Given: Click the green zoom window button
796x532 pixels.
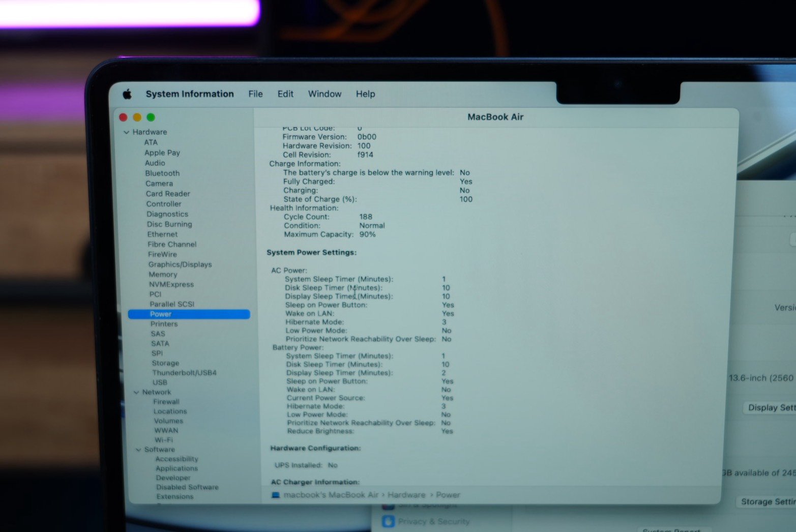Looking at the screenshot, I should coord(151,117).
